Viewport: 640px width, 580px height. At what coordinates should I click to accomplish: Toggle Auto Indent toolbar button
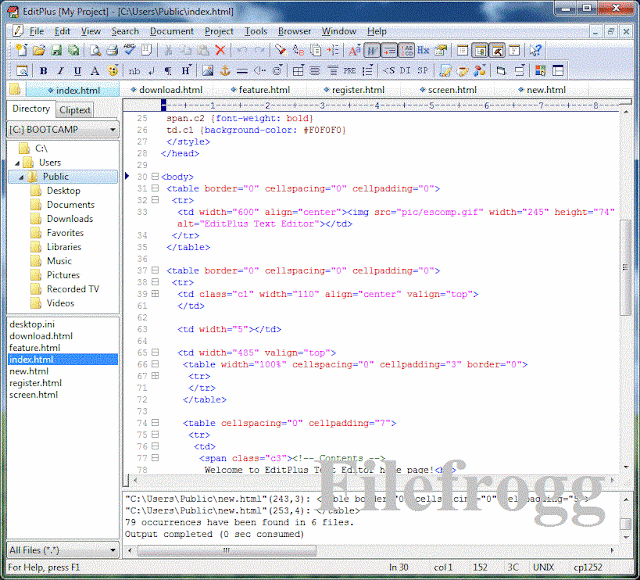click(389, 51)
